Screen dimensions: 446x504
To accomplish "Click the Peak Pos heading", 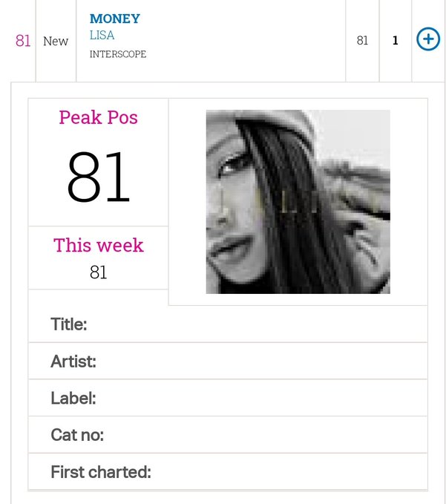I will click(98, 117).
